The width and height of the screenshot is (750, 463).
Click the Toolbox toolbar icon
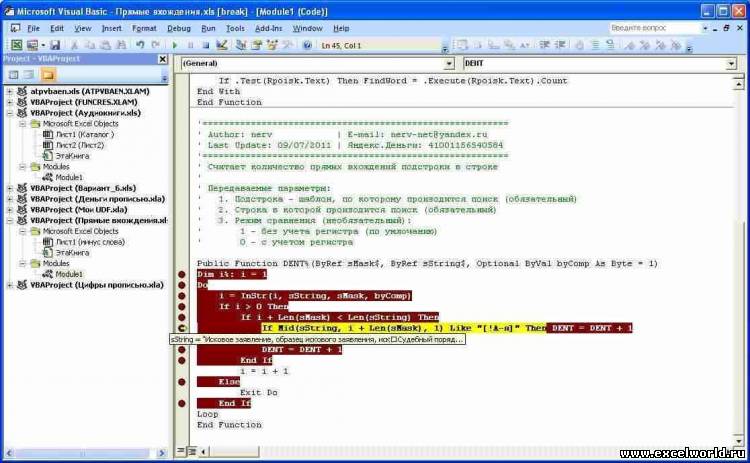288,45
